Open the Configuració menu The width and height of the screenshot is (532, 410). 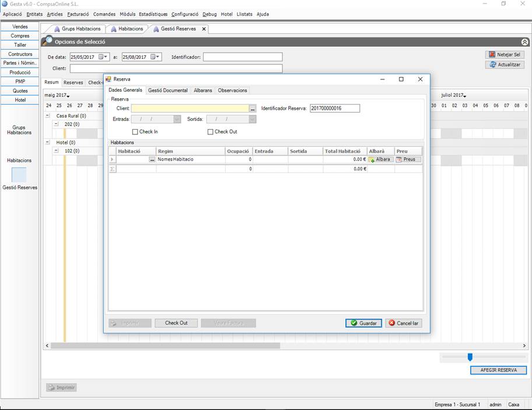[x=185, y=14]
